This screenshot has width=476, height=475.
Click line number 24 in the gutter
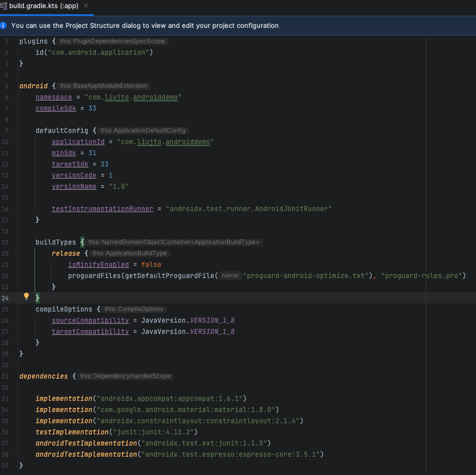point(5,298)
